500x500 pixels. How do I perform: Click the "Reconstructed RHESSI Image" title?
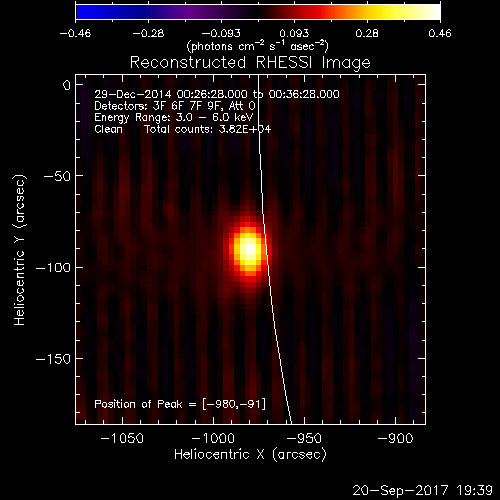pyautogui.click(x=250, y=63)
